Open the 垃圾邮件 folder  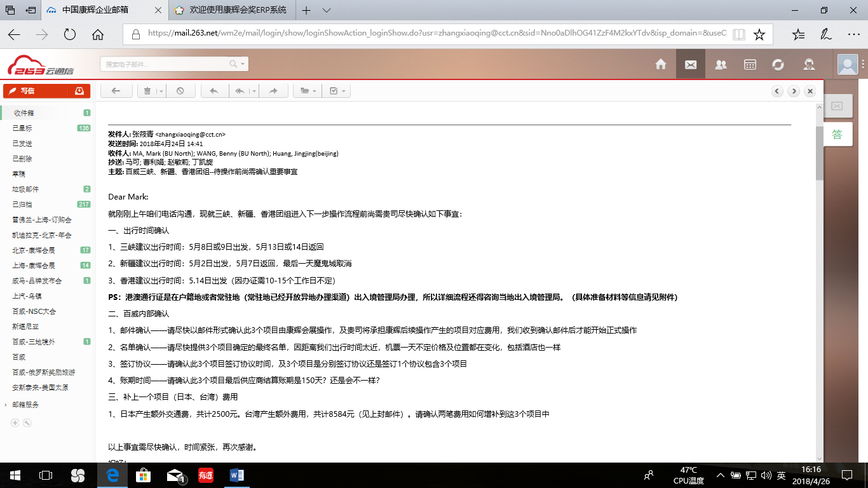click(x=25, y=189)
